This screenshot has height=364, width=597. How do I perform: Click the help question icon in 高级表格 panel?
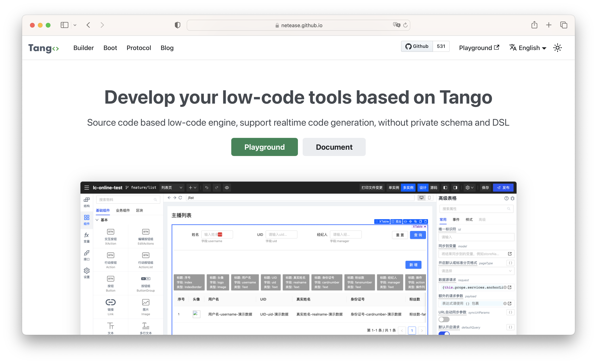click(x=506, y=198)
